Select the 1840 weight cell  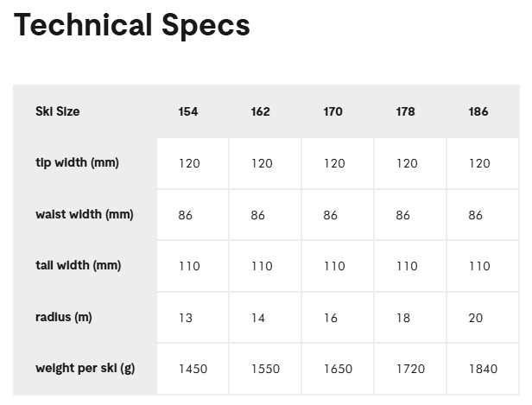coord(484,369)
